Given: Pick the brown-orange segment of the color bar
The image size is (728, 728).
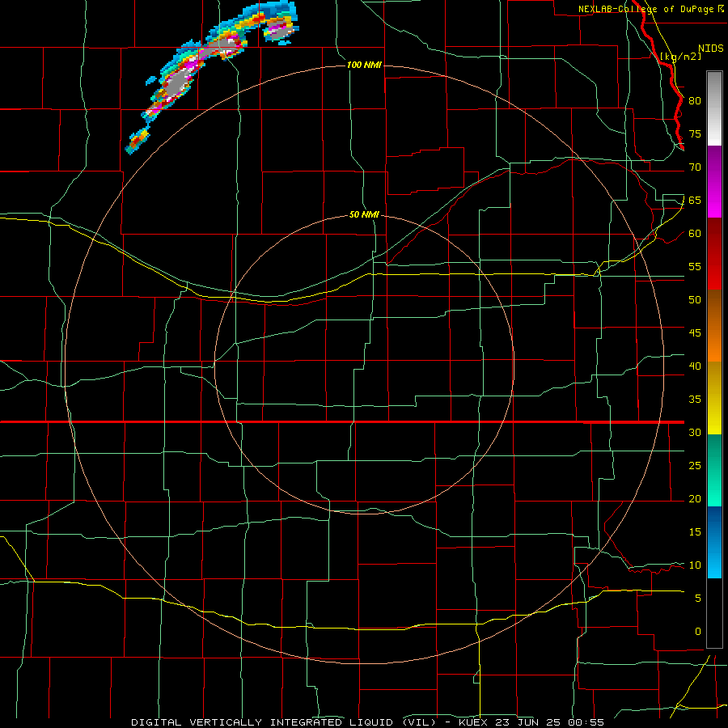Looking at the screenshot, I should (x=714, y=326).
